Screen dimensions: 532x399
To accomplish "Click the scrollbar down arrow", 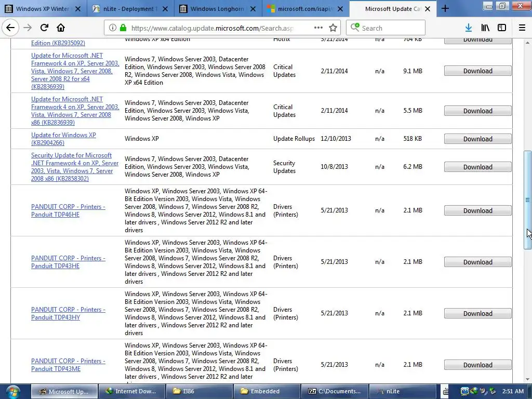I will pyautogui.click(x=528, y=380).
